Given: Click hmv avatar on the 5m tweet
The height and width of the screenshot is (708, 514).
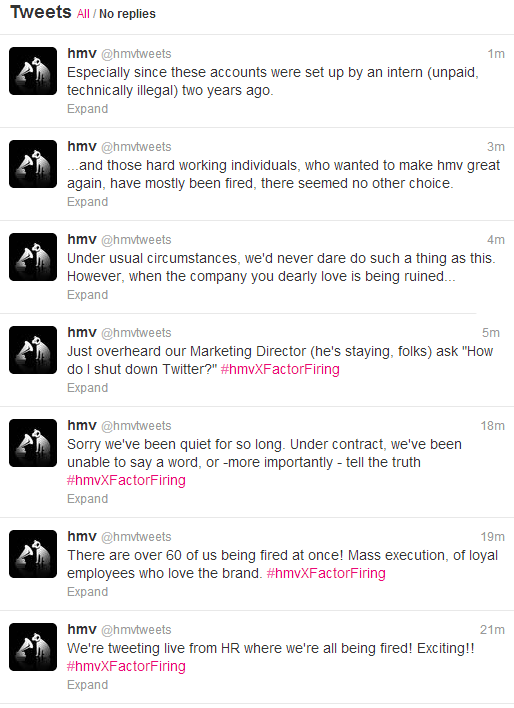Looking at the screenshot, I should [x=33, y=350].
